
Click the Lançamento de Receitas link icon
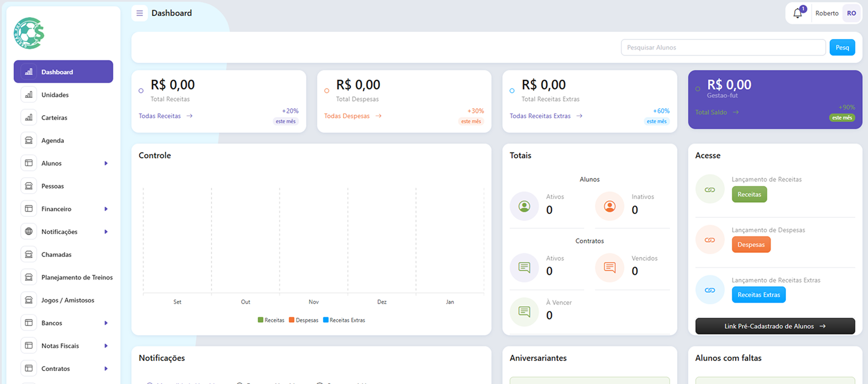710,189
